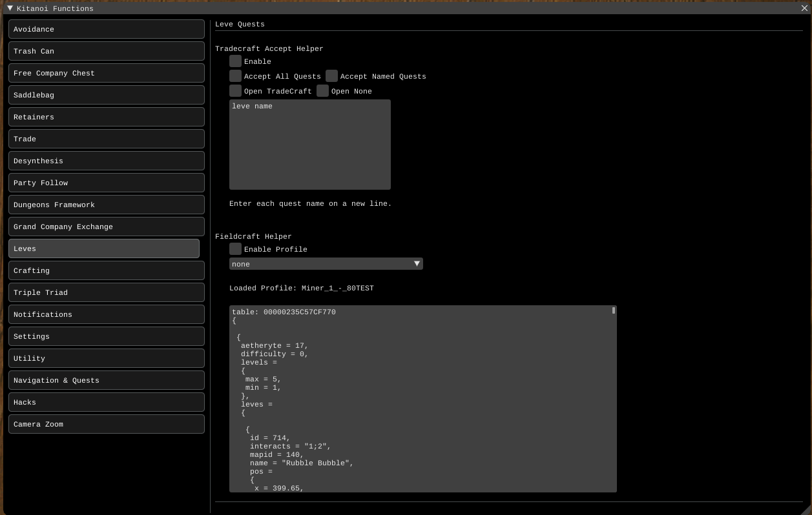This screenshot has height=515, width=812.
Task: Toggle the Enable Profile checkbox
Action: coord(236,249)
